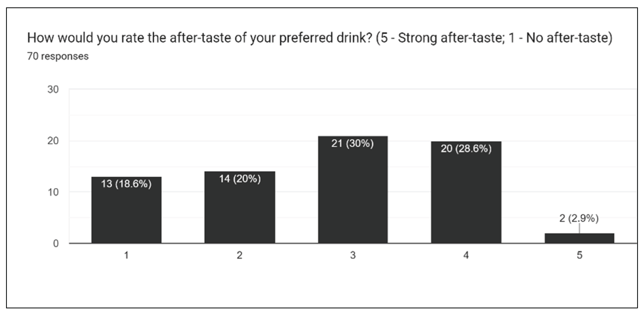The height and width of the screenshot is (316, 644).
Task: Click the chart question title text
Action: 319,38
